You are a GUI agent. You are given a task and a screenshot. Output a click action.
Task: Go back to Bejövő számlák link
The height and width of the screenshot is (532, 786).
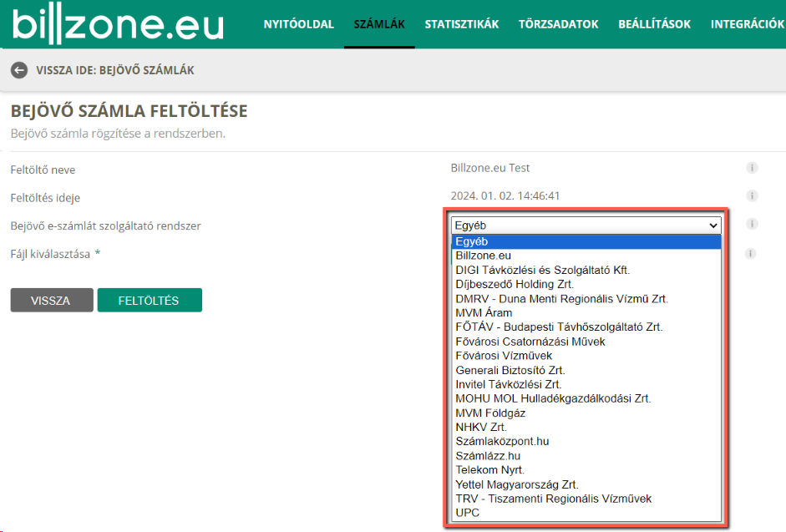coord(114,70)
